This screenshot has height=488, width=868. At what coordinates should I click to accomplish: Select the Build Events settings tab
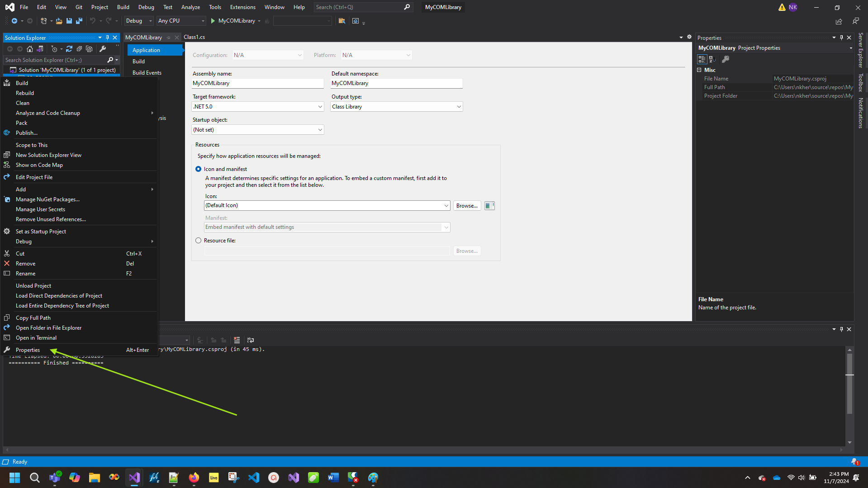pos(147,73)
